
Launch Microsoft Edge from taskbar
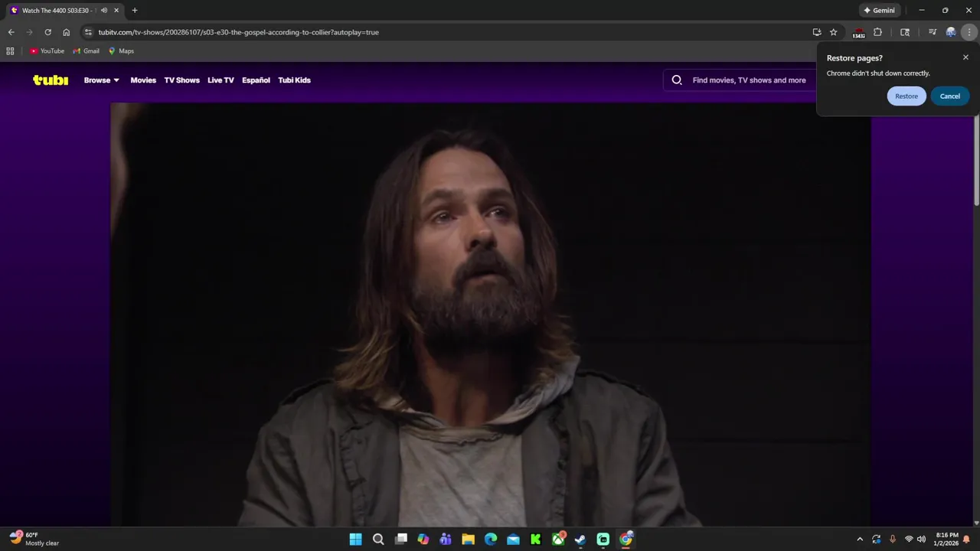coord(491,540)
